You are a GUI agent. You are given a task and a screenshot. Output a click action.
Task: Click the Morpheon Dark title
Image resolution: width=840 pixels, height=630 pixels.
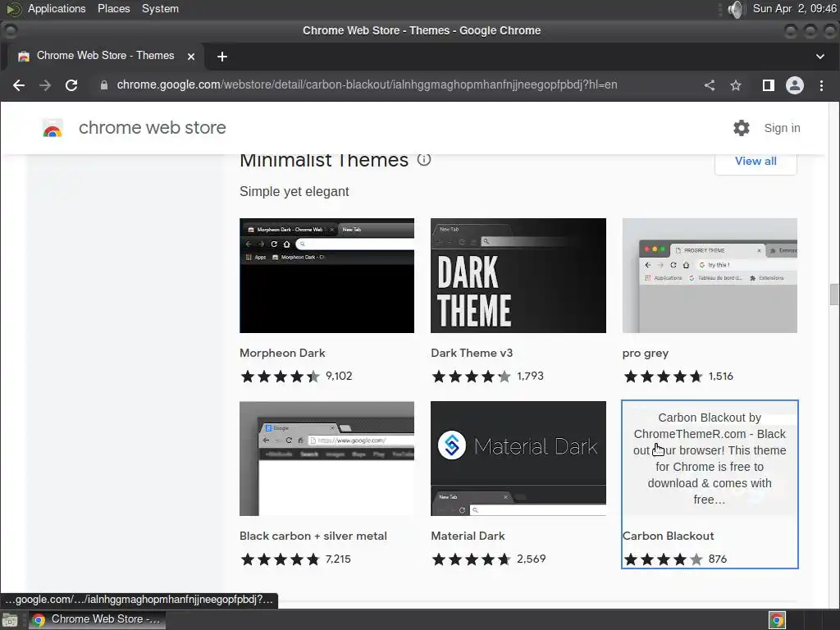coord(282,353)
